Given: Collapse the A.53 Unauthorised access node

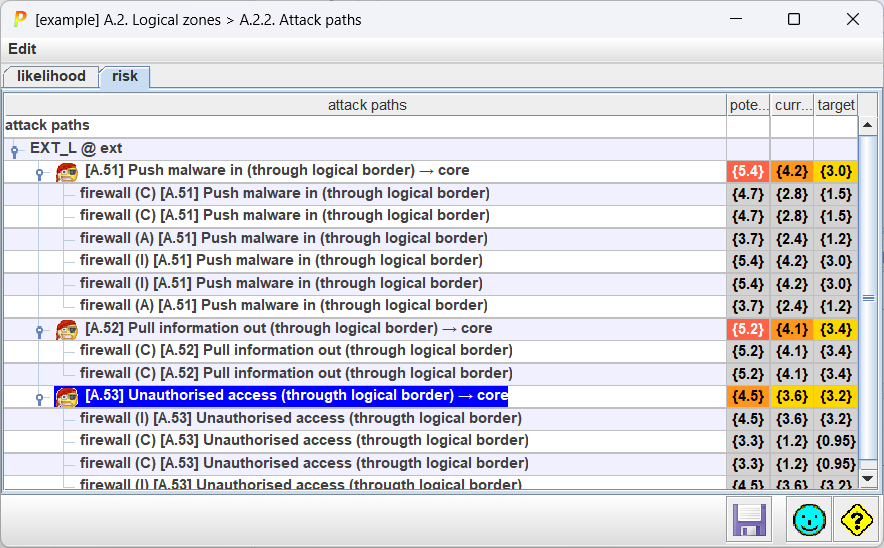Looking at the screenshot, I should tap(39, 398).
